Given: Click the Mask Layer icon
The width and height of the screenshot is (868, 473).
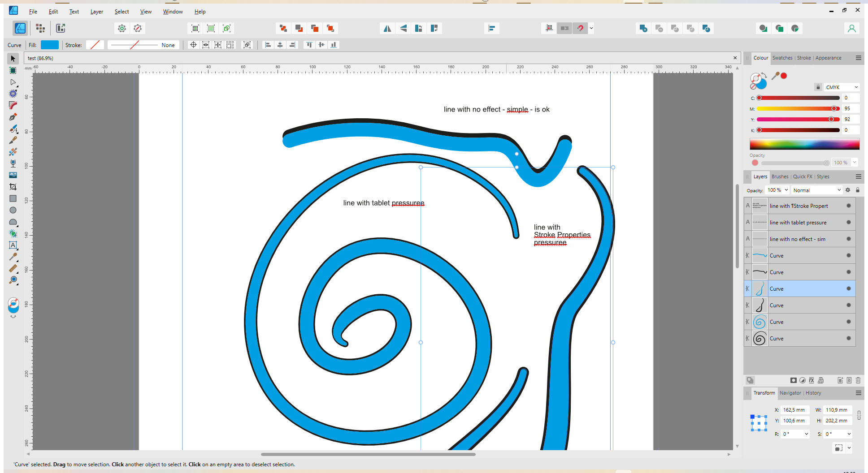Looking at the screenshot, I should (x=793, y=380).
